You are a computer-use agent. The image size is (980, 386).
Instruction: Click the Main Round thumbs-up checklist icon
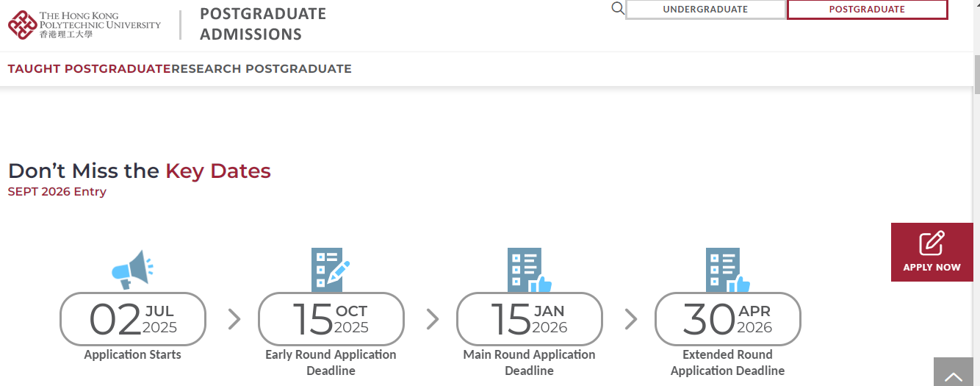point(529,270)
